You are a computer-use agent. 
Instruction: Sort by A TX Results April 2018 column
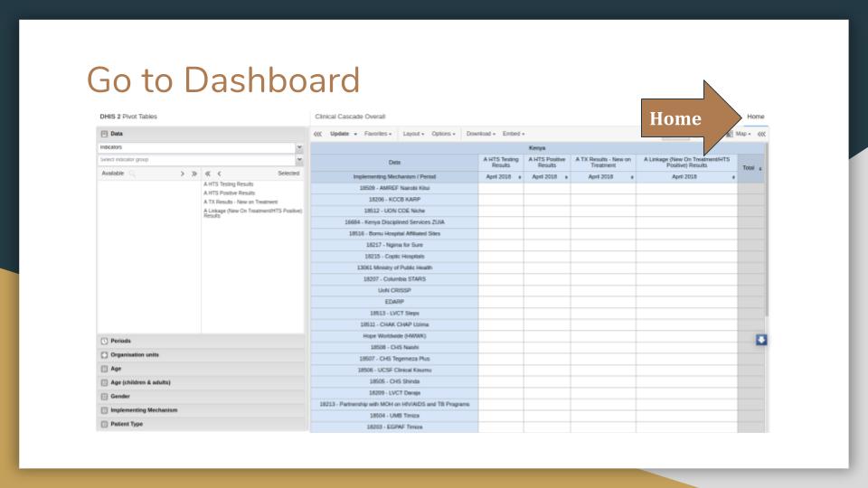(x=632, y=178)
